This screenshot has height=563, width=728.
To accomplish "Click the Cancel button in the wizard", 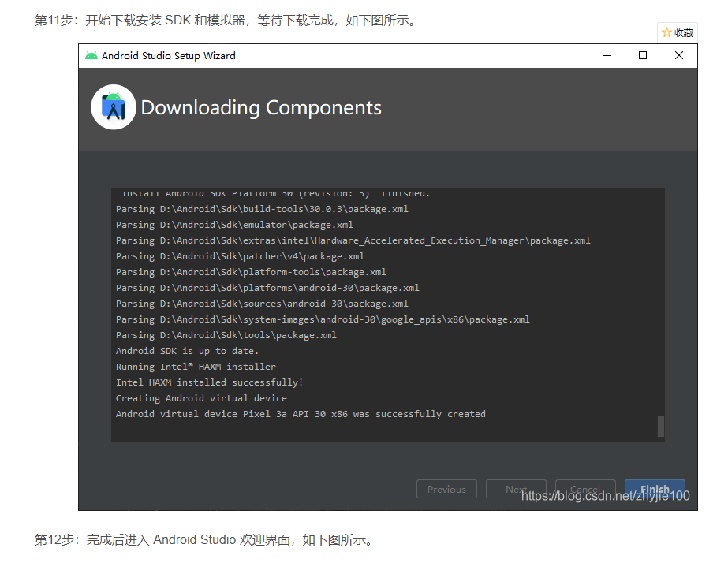I will (x=585, y=489).
